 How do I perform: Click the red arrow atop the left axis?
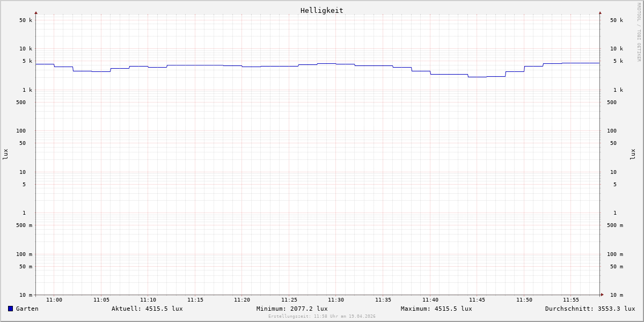pos(36,12)
